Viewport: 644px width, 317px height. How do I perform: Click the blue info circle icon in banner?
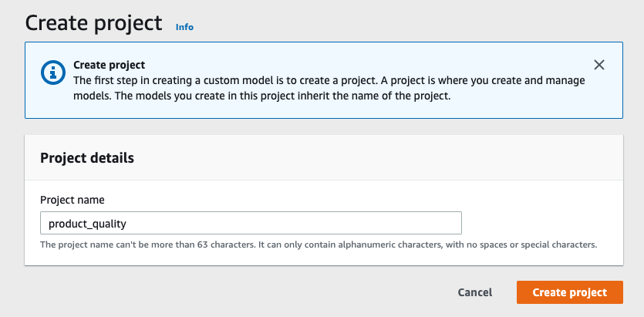[52, 73]
